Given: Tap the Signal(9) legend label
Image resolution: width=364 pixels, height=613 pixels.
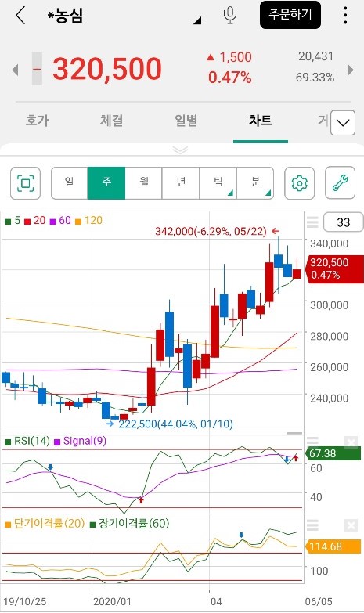Looking at the screenshot, I should [85, 441].
